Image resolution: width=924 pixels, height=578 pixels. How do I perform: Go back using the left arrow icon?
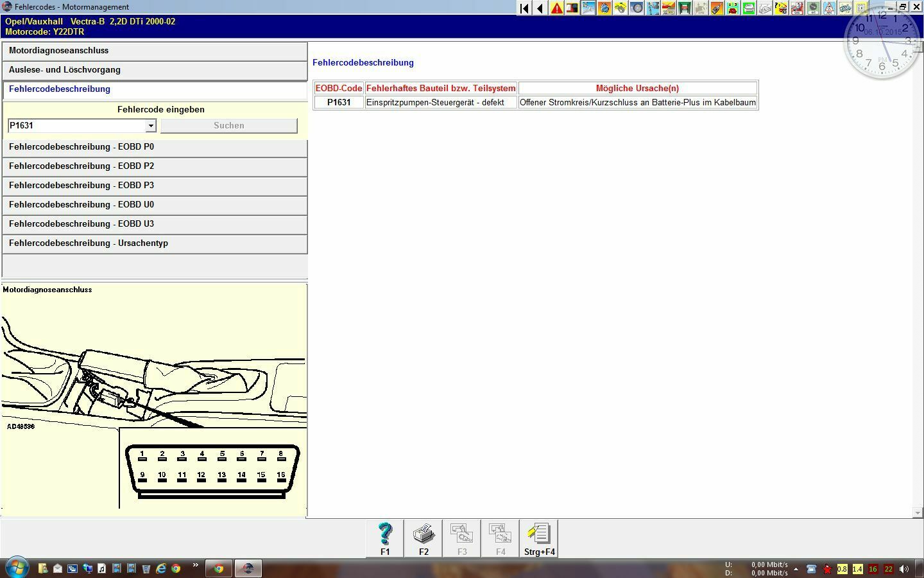[540, 8]
